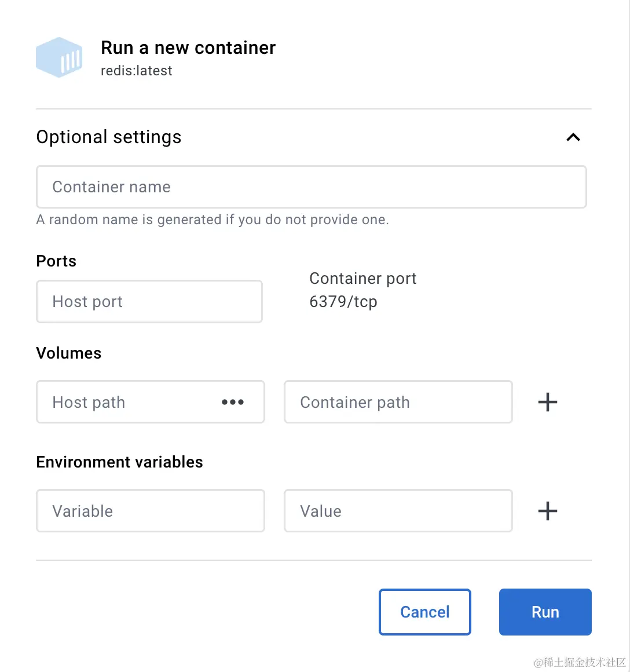Collapse Optional settings with the chevron

pyautogui.click(x=573, y=137)
